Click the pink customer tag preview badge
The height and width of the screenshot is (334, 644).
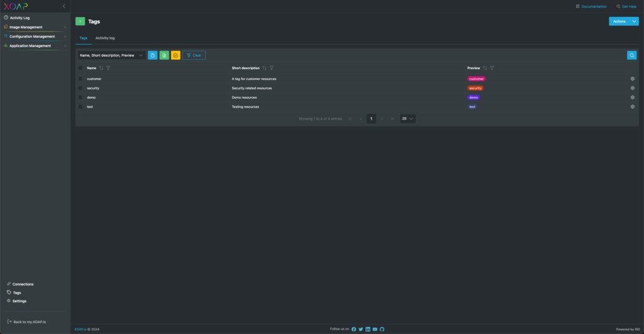click(476, 79)
